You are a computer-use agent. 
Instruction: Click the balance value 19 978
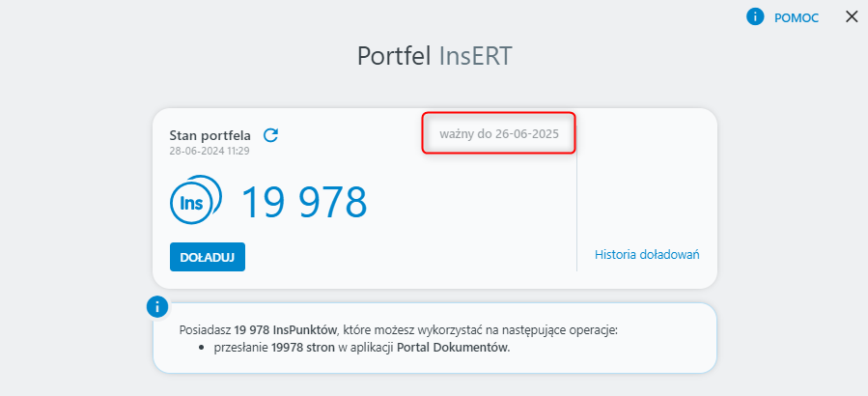pos(305,202)
